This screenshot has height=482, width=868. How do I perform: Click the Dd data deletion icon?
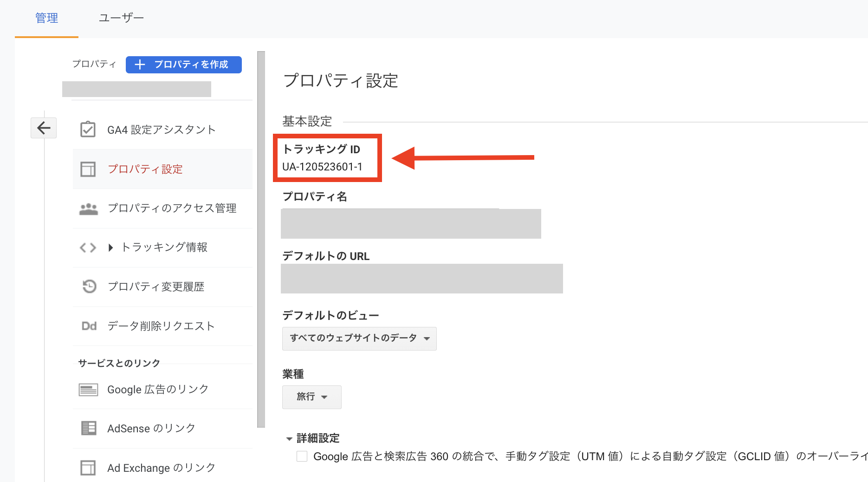click(89, 326)
